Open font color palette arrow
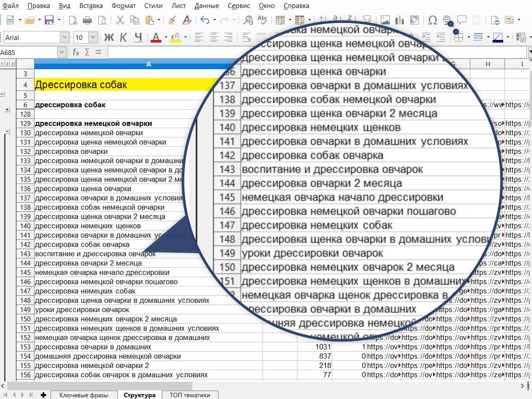Image resolution: width=532 pixels, height=399 pixels. click(166, 37)
